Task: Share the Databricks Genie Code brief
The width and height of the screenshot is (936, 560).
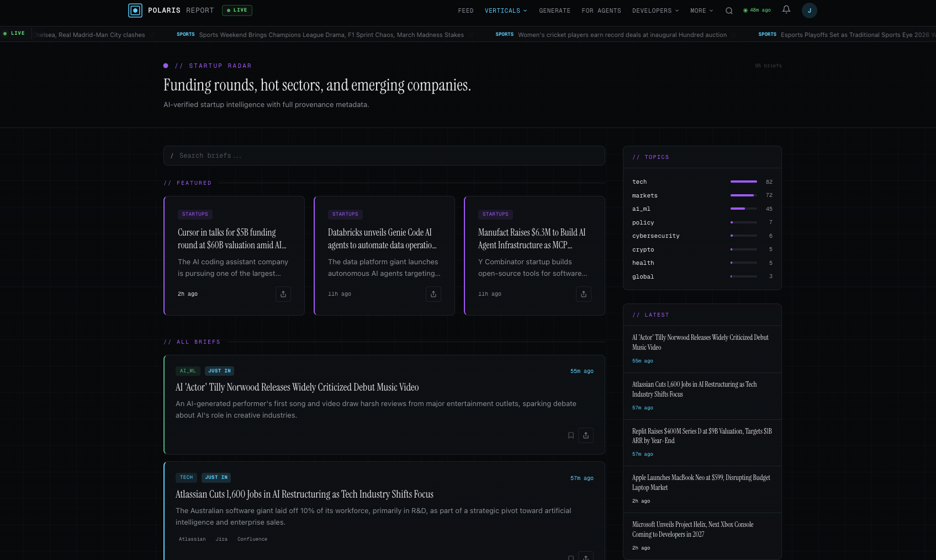Action: pyautogui.click(x=433, y=294)
